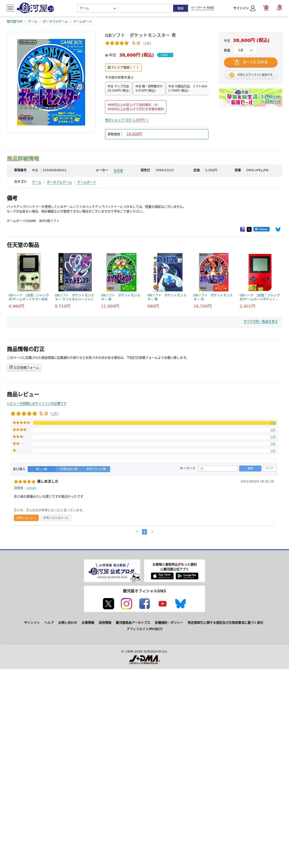Image resolution: width=289 pixels, height=868 pixels.
Task: Open official X account in footer SNS
Action: (108, 603)
